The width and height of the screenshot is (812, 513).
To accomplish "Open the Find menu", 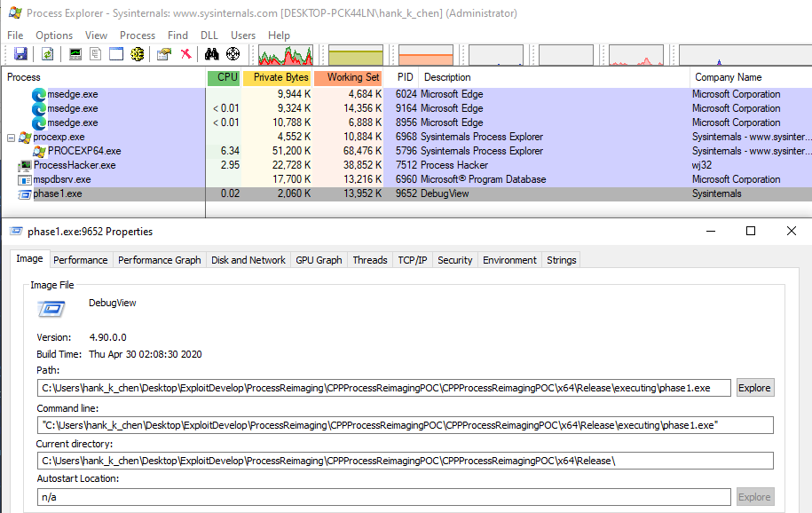I will tap(177, 36).
